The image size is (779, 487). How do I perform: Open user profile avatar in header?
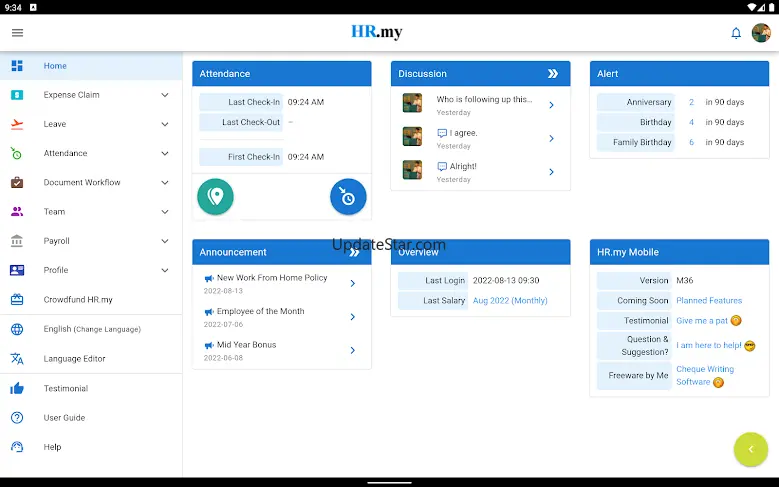tap(761, 33)
